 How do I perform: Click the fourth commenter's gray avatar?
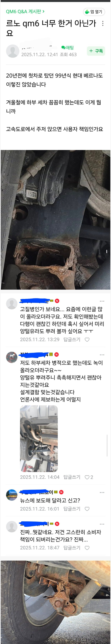point(11,527)
